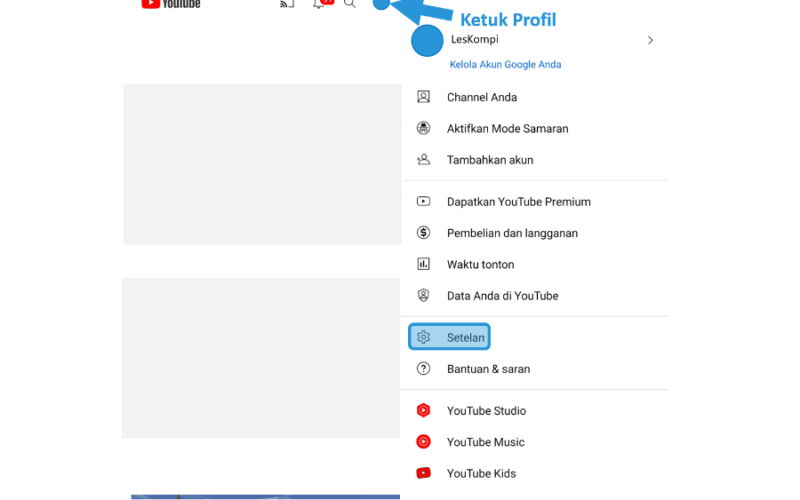This screenshot has height=500, width=800.
Task: Click the LesKompi account name
Action: pyautogui.click(x=474, y=39)
